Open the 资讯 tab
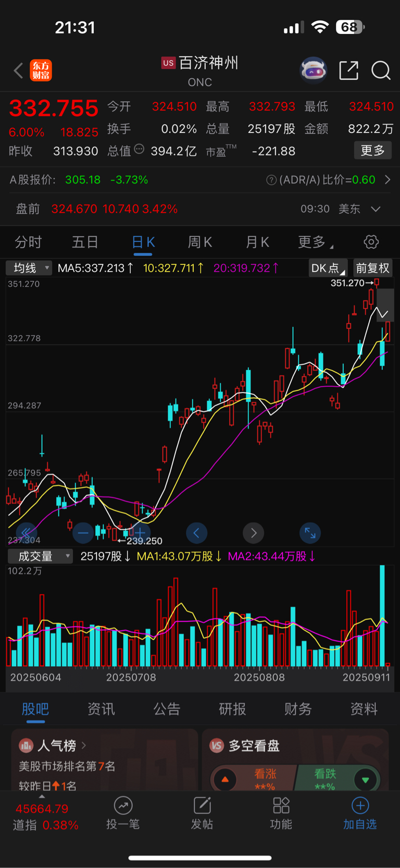The height and width of the screenshot is (868, 400). coord(101,709)
